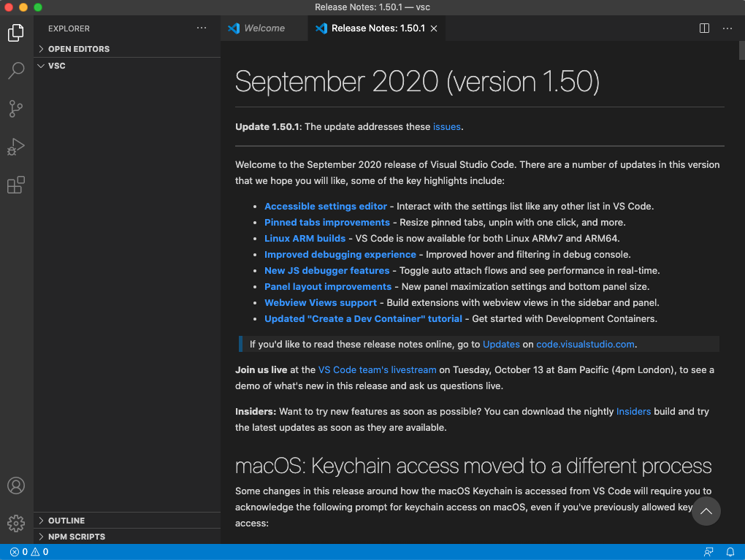Open the Insiders build link

633,411
